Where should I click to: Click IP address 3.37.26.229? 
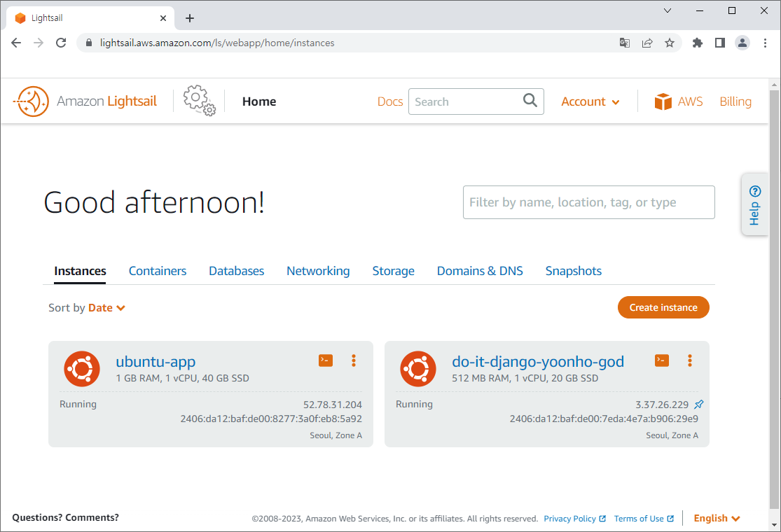(662, 405)
